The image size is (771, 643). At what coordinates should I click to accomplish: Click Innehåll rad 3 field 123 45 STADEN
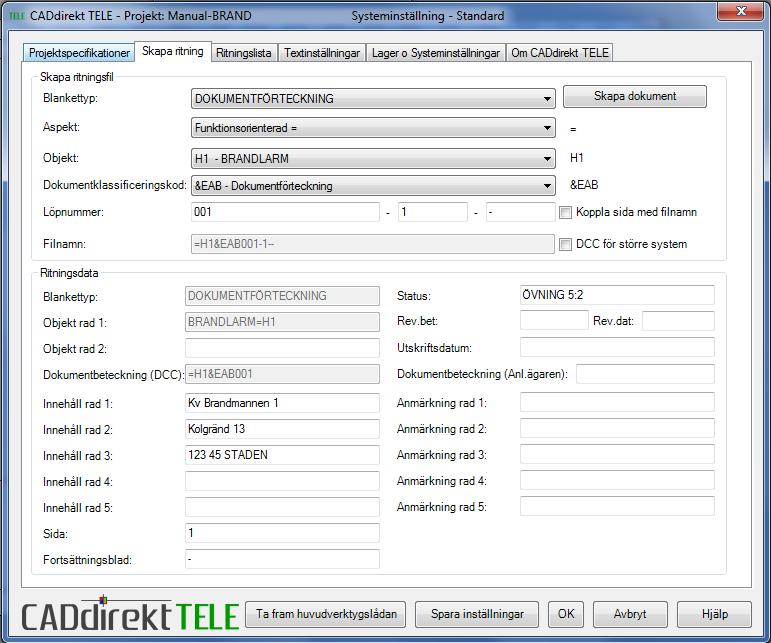tap(282, 455)
